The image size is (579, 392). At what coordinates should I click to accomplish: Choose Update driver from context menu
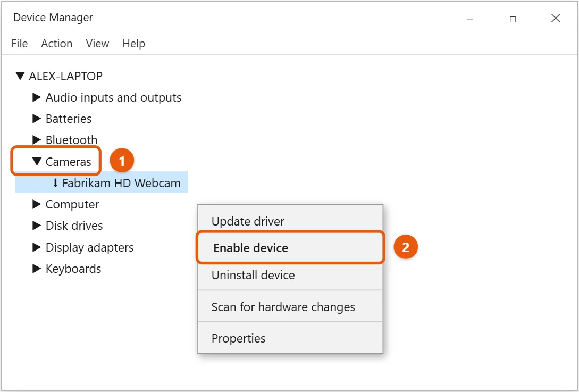coord(290,221)
